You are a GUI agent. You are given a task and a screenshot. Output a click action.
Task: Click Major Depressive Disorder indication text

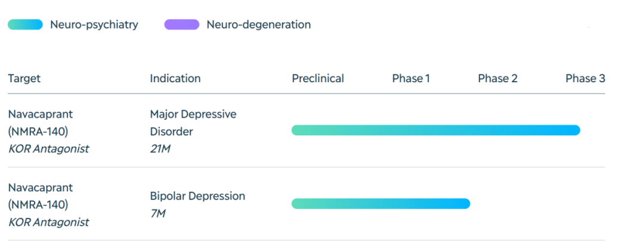click(x=193, y=123)
